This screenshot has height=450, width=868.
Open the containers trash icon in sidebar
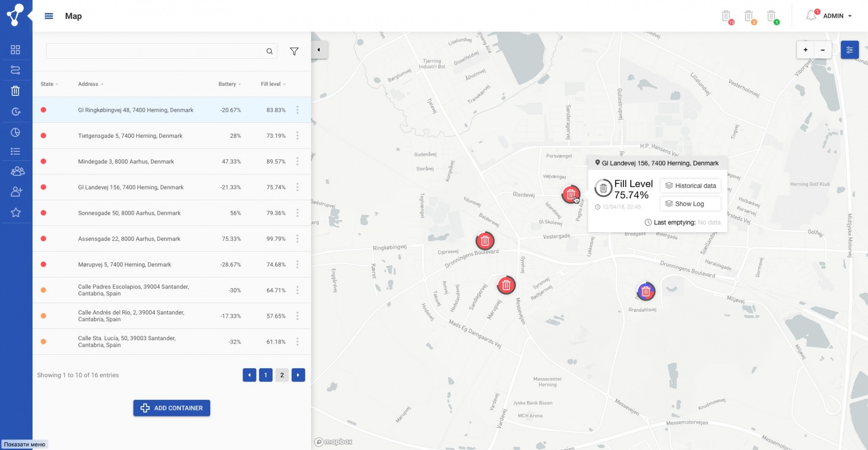tap(15, 91)
